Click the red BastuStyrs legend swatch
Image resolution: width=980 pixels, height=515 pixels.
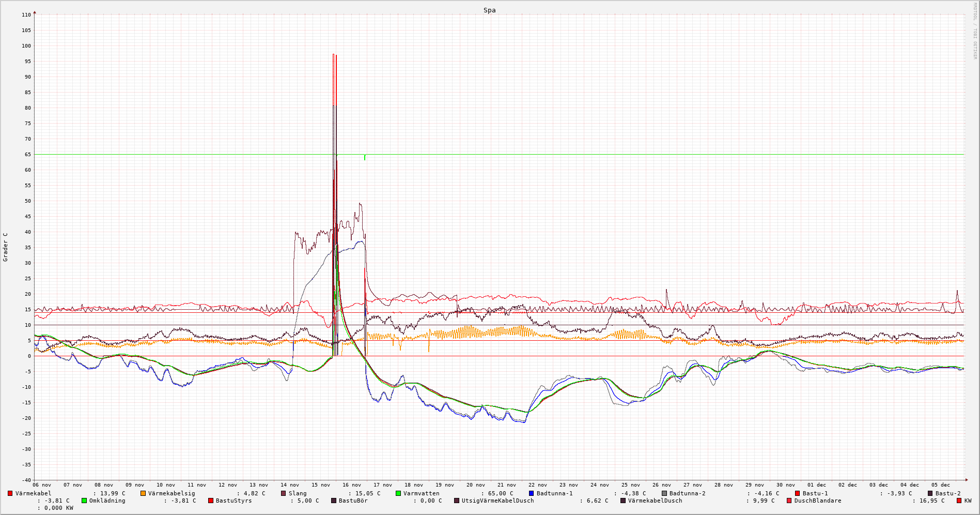coord(211,501)
